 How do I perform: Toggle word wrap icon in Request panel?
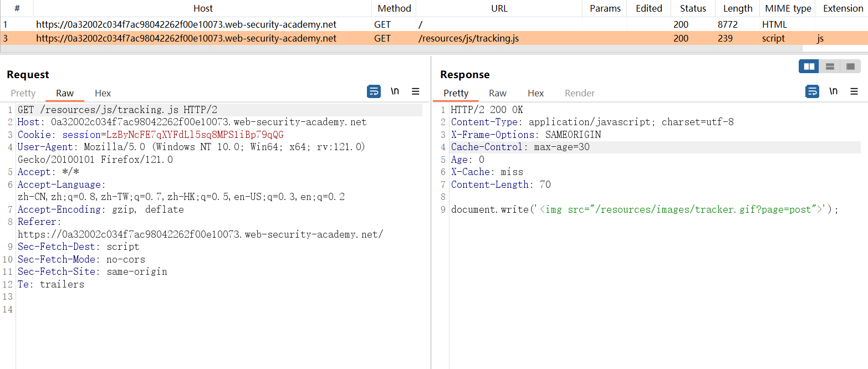[x=374, y=91]
